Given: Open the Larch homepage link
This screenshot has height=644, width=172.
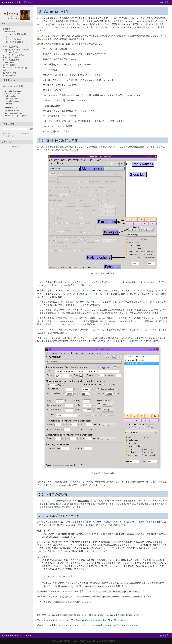Looking at the screenshot, I should pos(12,101).
